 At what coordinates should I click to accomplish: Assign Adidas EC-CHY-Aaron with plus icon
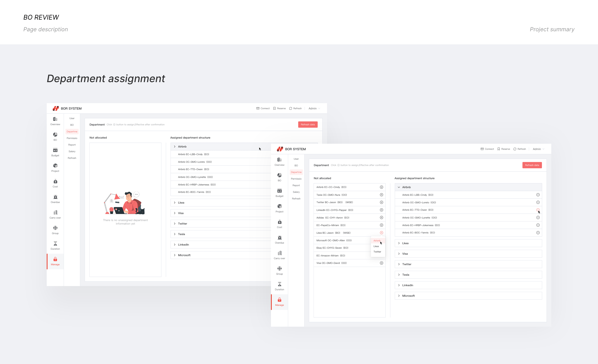pyautogui.click(x=381, y=218)
